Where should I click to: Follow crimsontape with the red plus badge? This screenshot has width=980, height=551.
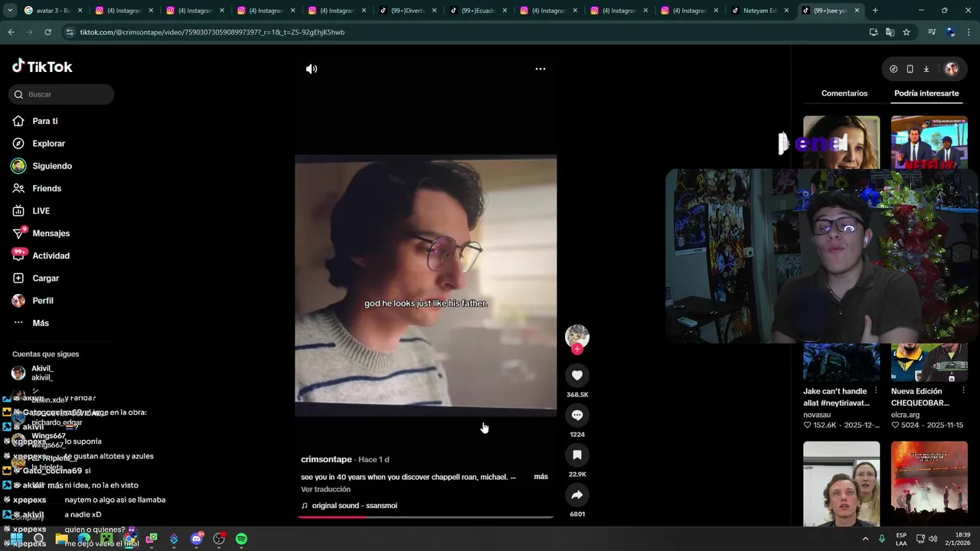[577, 349]
